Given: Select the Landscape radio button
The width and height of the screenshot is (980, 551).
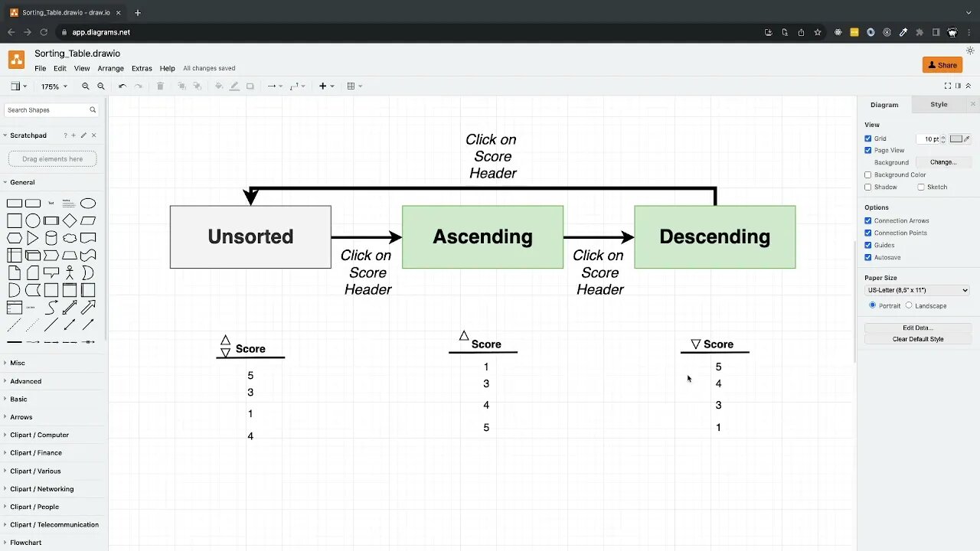Looking at the screenshot, I should 909,305.
